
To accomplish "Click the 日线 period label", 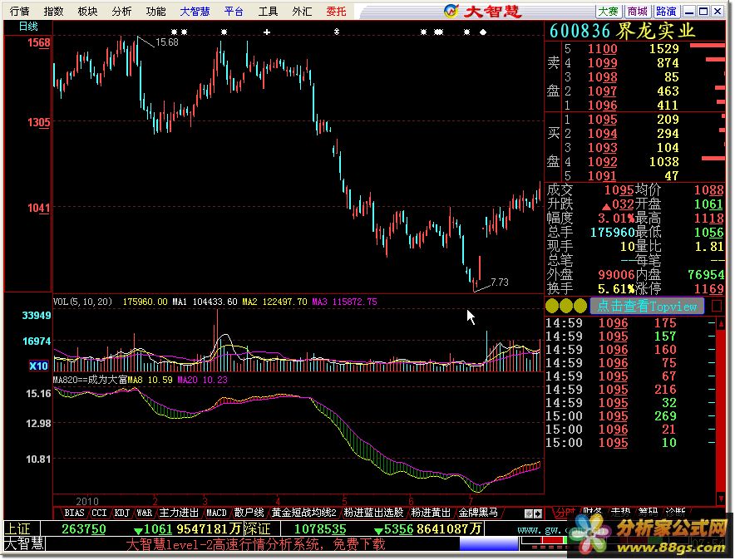I will (x=27, y=27).
